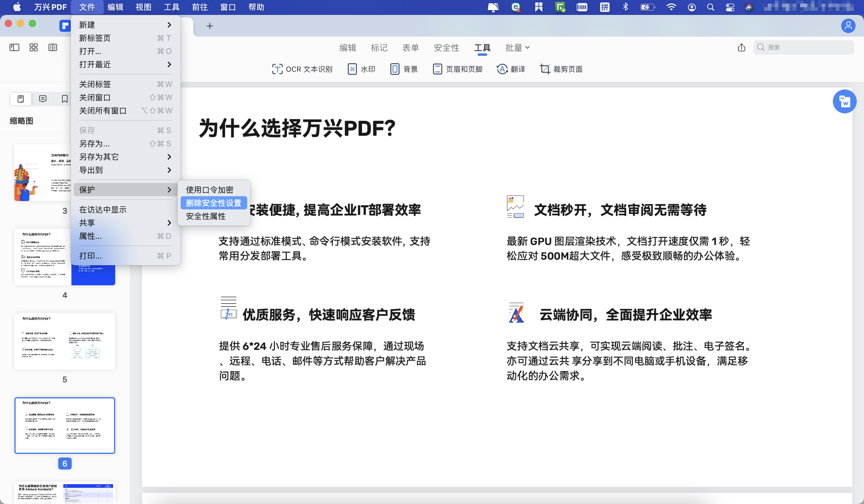The image size is (864, 504).
Task: Select the 裁剪页面 tool
Action: [561, 69]
